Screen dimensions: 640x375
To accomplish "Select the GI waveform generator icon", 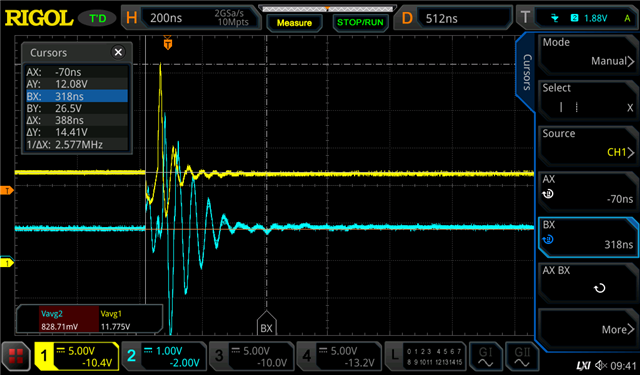I will 485,356.
